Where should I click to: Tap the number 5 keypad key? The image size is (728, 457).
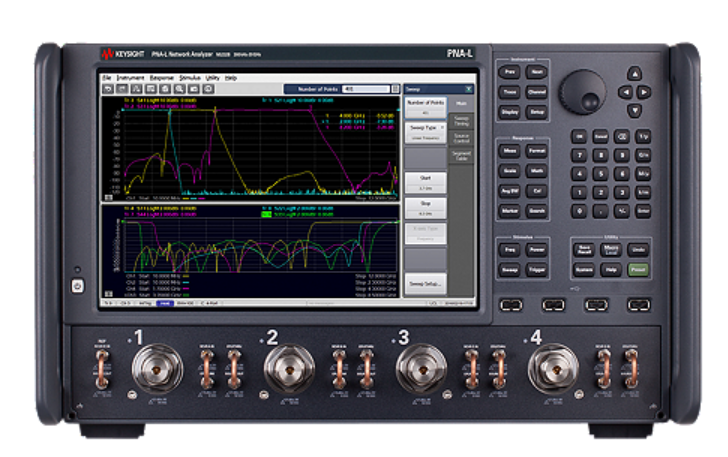[600, 173]
